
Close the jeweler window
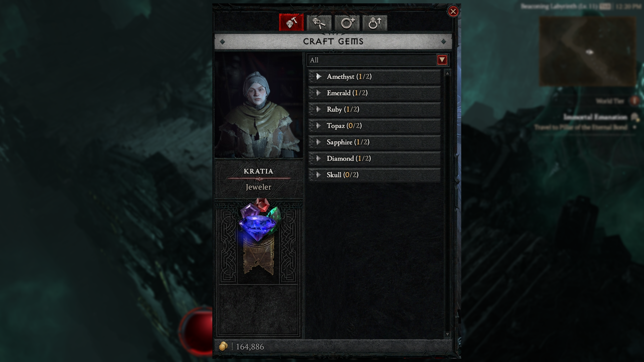click(x=453, y=11)
